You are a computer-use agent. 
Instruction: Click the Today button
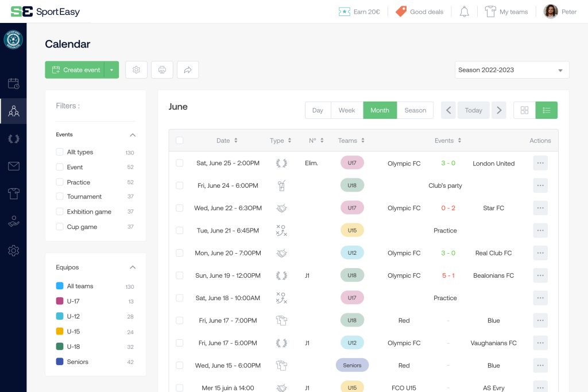coord(473,110)
